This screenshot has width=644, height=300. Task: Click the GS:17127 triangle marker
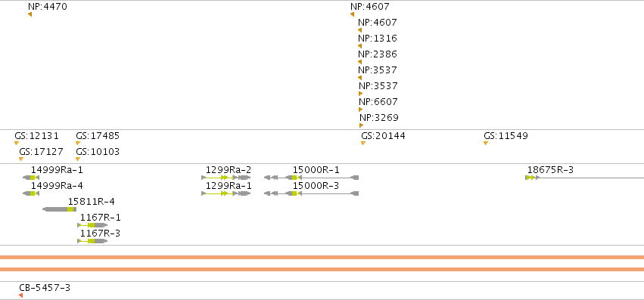[21, 159]
